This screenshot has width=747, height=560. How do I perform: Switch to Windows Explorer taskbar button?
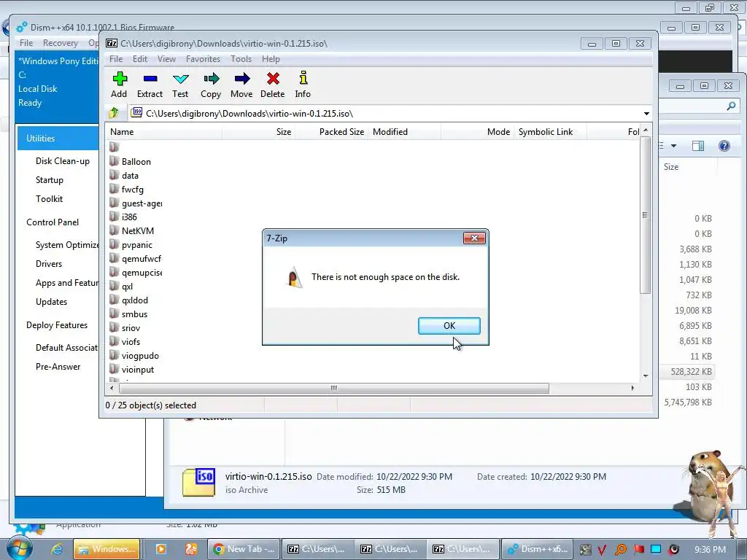click(x=107, y=549)
